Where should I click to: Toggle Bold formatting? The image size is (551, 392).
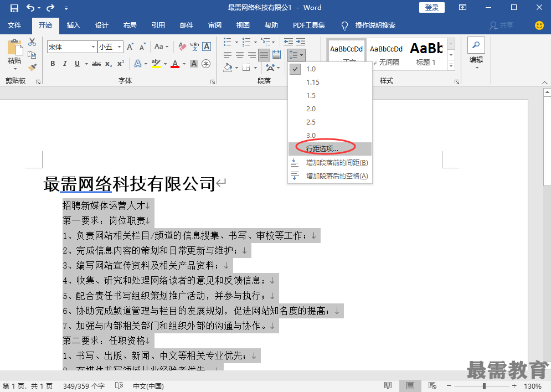(x=53, y=64)
